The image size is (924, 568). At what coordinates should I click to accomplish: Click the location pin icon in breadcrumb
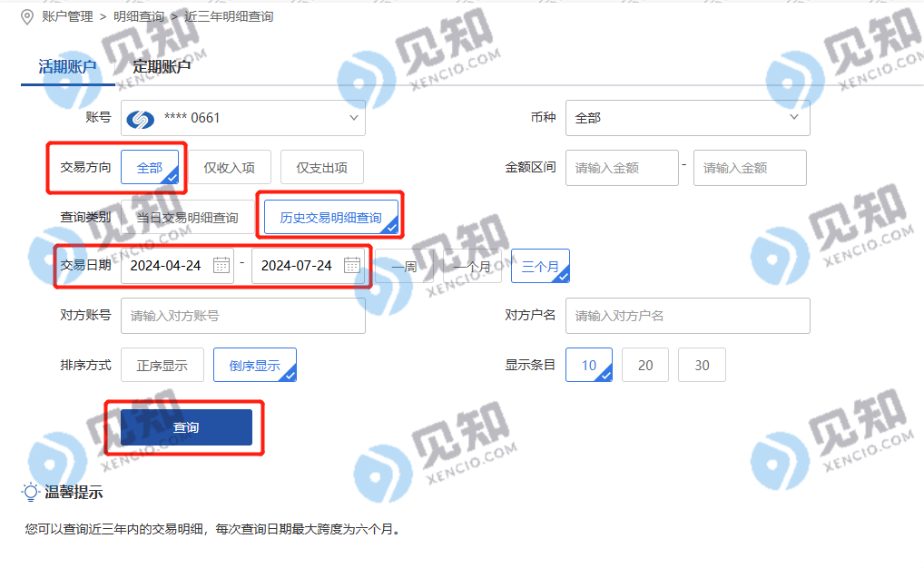(x=27, y=16)
